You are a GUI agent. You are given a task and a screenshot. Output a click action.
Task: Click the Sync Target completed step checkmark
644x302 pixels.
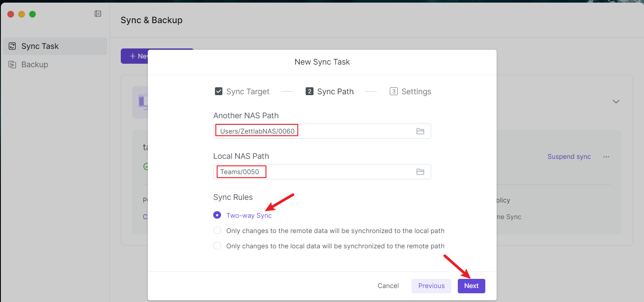(x=219, y=92)
